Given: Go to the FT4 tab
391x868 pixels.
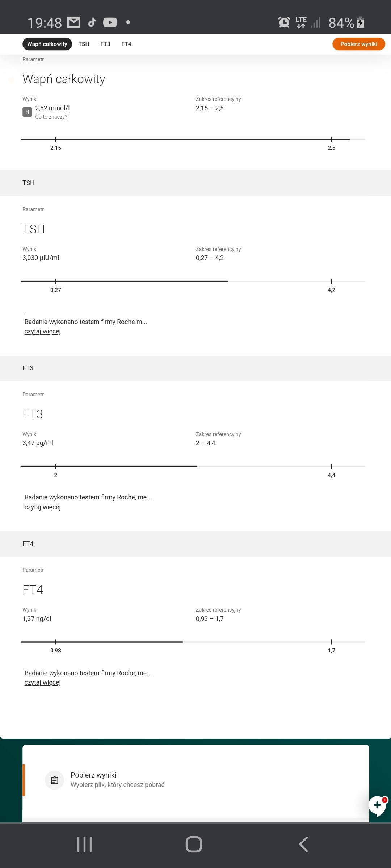Looking at the screenshot, I should [126, 44].
